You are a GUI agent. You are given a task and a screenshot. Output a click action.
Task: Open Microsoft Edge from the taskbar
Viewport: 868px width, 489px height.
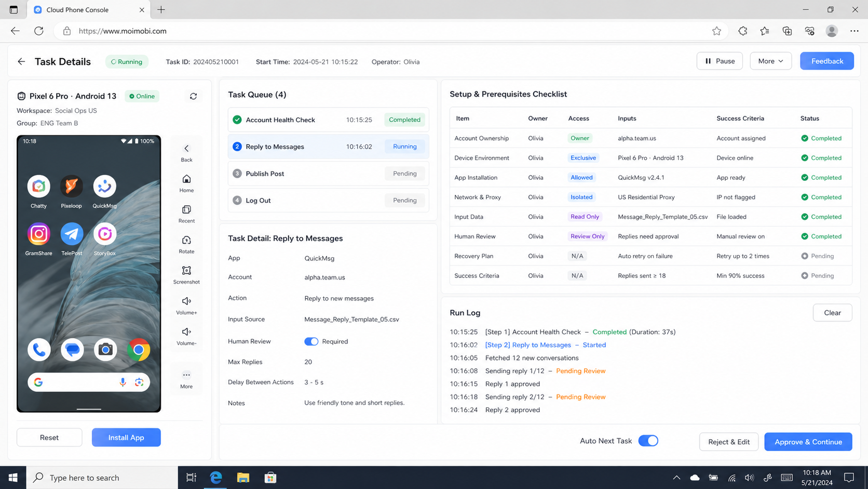[216, 478]
